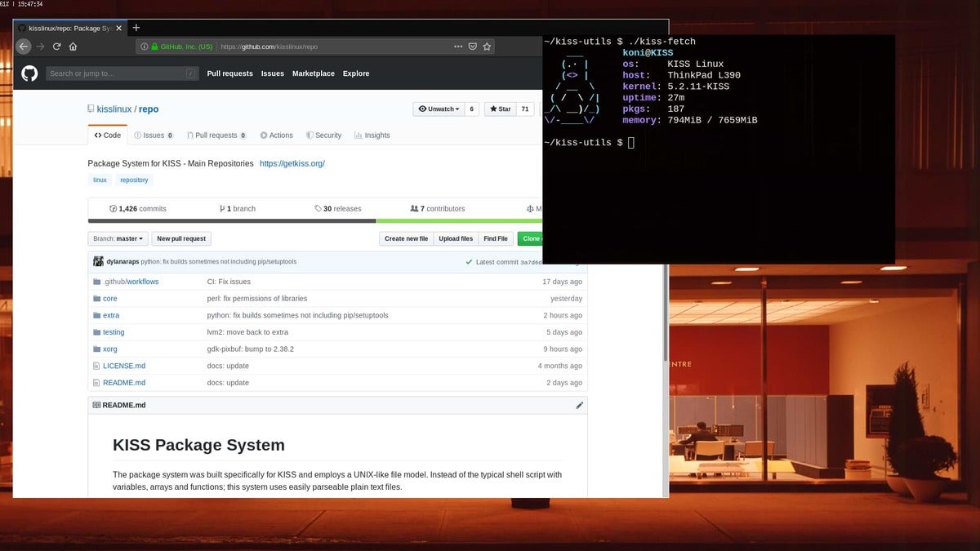
Task: Open a new browser tab
Action: tap(136, 28)
